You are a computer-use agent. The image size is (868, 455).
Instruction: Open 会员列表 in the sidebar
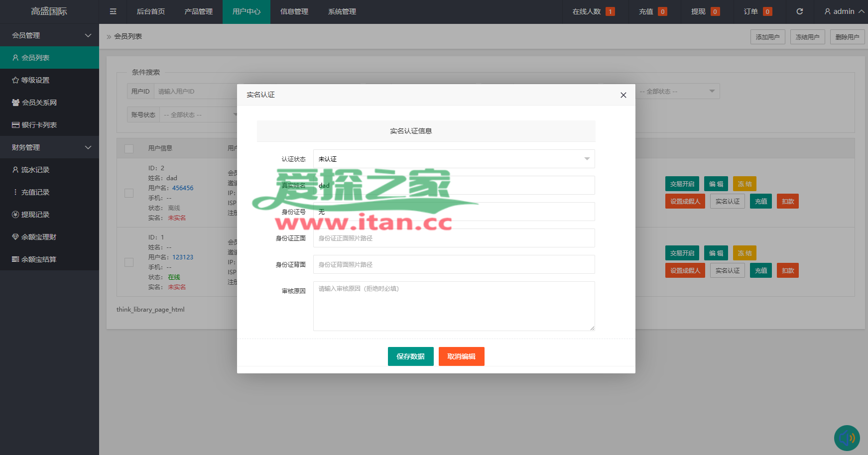[35, 58]
